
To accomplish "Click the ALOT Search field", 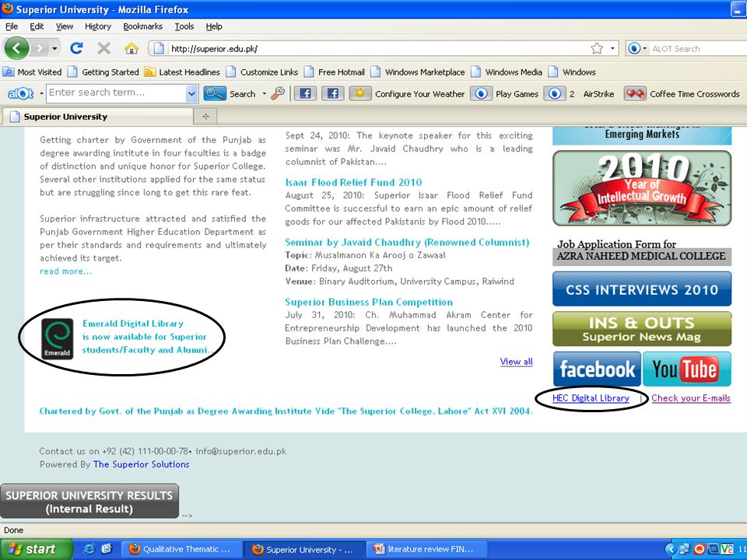I will (x=698, y=48).
